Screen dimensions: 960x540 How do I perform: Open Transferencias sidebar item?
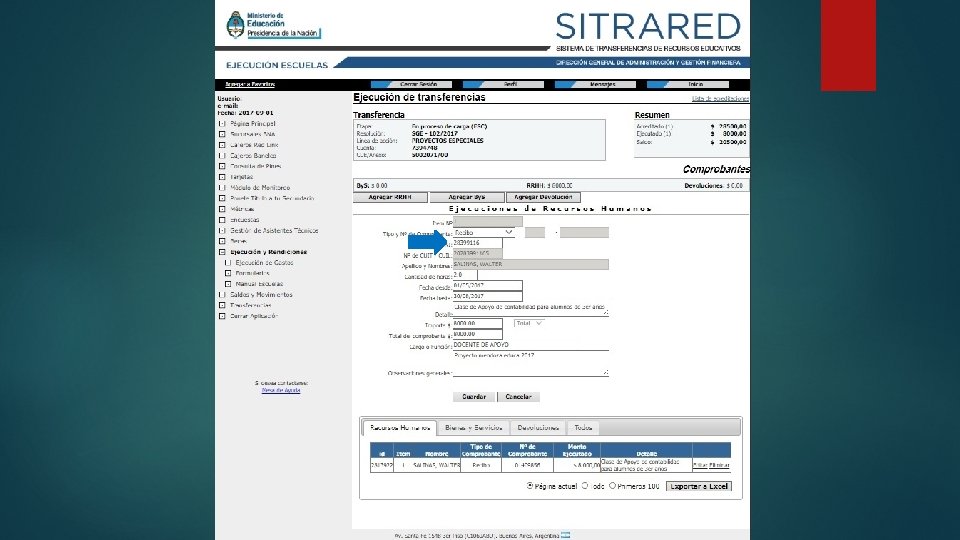click(250, 306)
